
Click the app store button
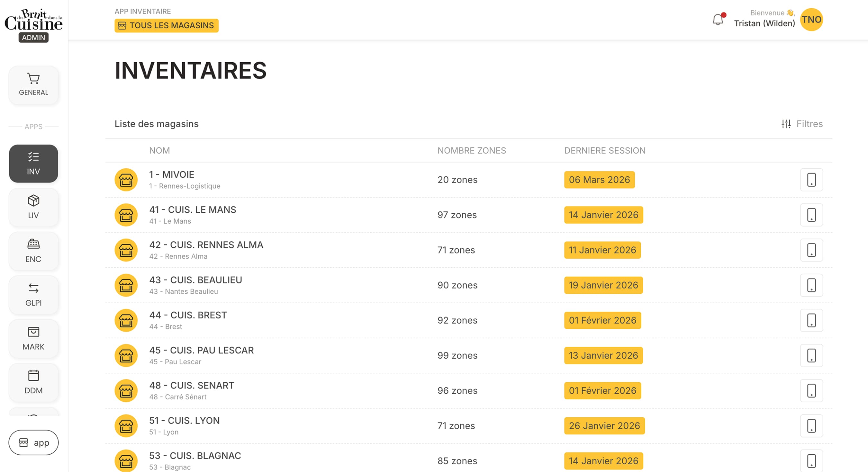[x=33, y=442]
